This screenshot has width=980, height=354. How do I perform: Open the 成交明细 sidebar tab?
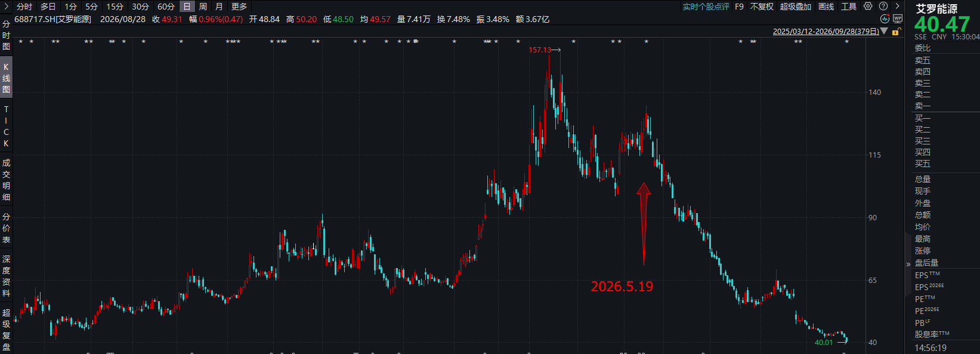coord(6,180)
